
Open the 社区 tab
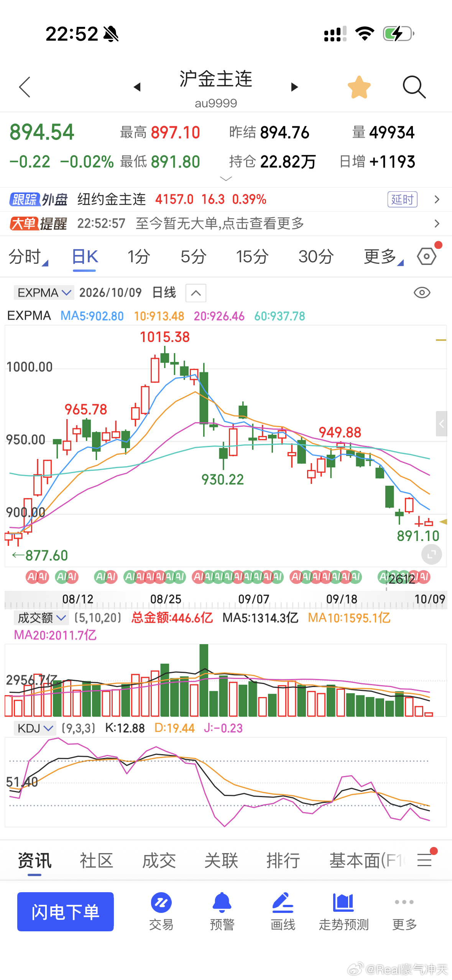point(96,861)
